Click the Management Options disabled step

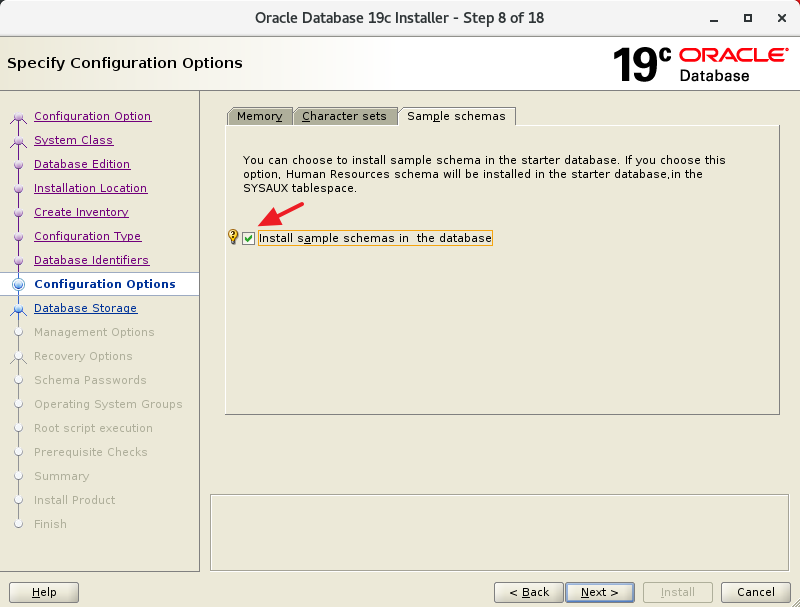pos(94,332)
